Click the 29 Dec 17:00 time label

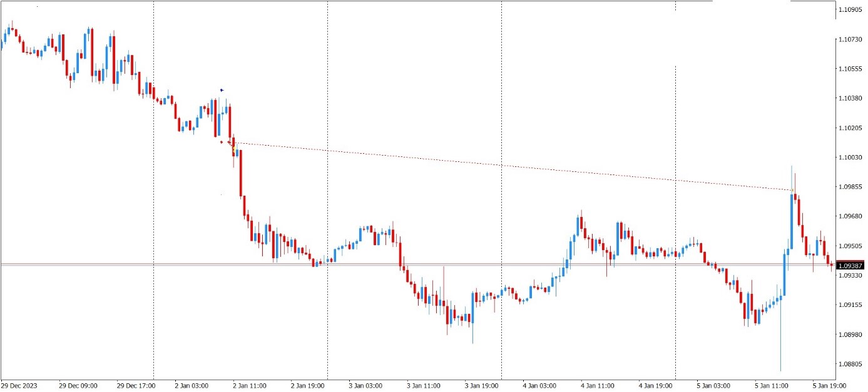(x=136, y=386)
